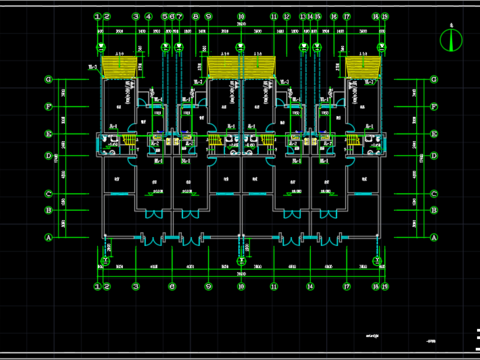
Task: Select top grid bubble number 10
Action: (x=241, y=16)
